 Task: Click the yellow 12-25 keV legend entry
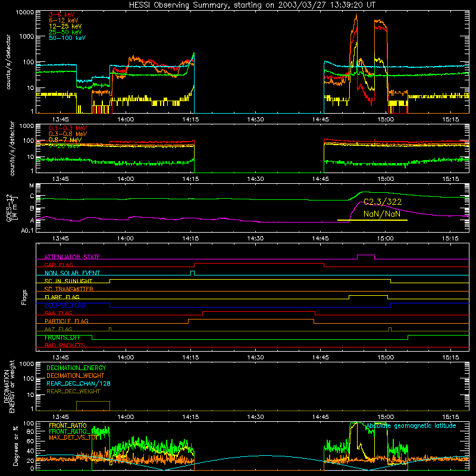(x=65, y=26)
